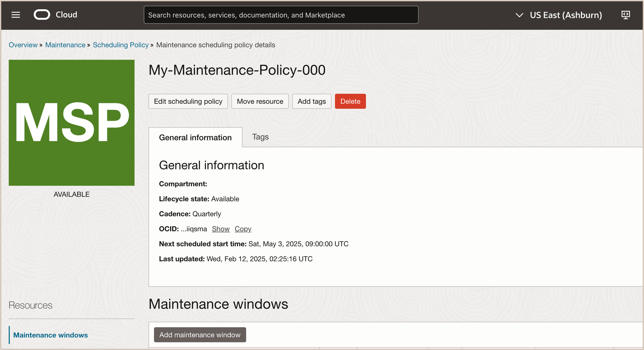Select the General information tab
The image size is (644, 350).
tap(195, 137)
